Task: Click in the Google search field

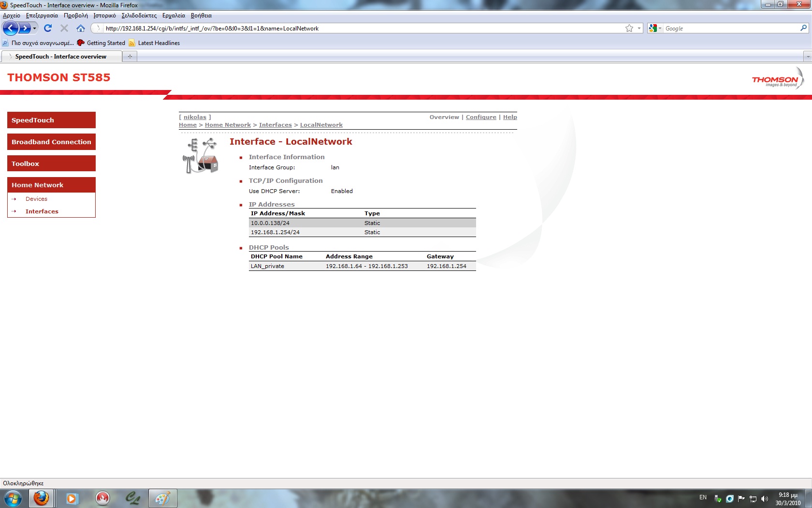Action: coord(731,29)
